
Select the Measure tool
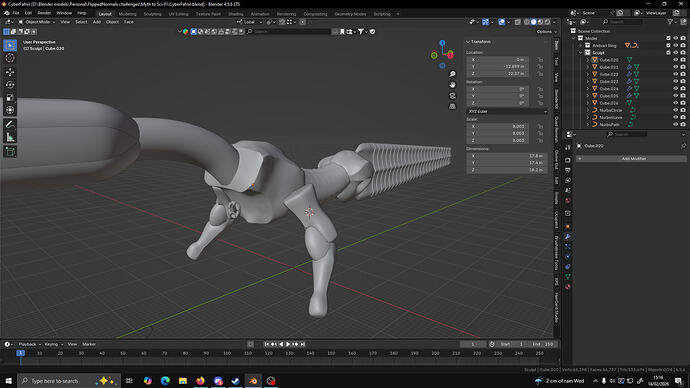(x=10, y=138)
